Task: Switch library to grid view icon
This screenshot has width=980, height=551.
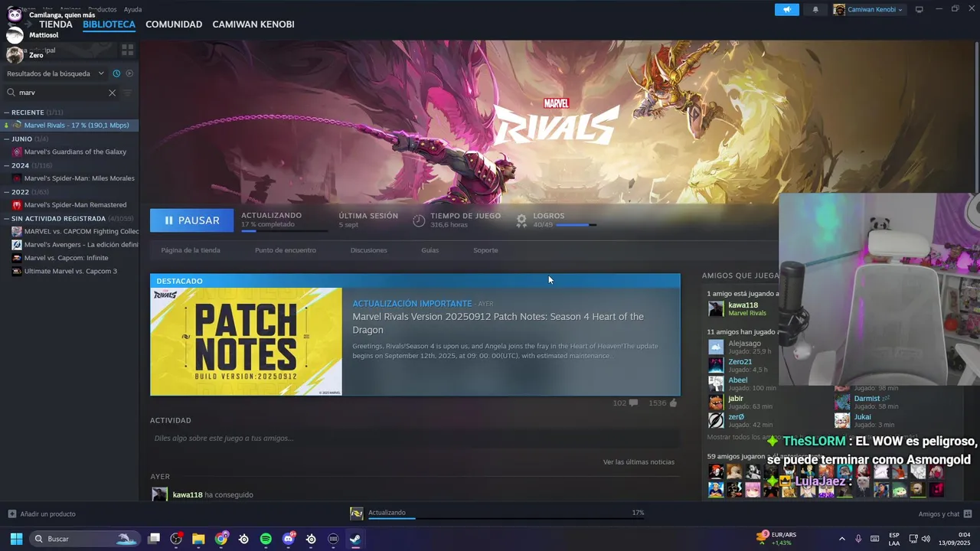Action: point(128,50)
